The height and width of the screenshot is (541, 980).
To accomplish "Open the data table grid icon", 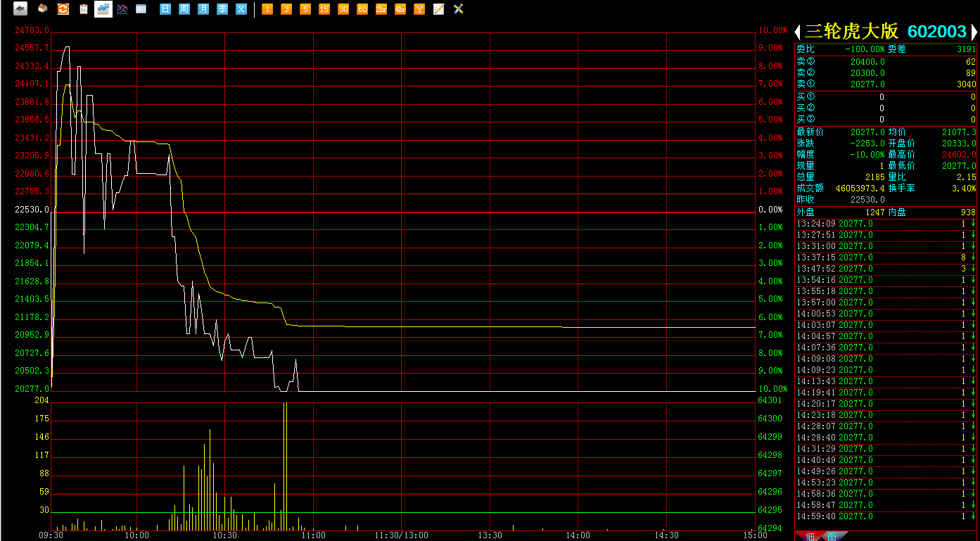I will pyautogui.click(x=141, y=9).
